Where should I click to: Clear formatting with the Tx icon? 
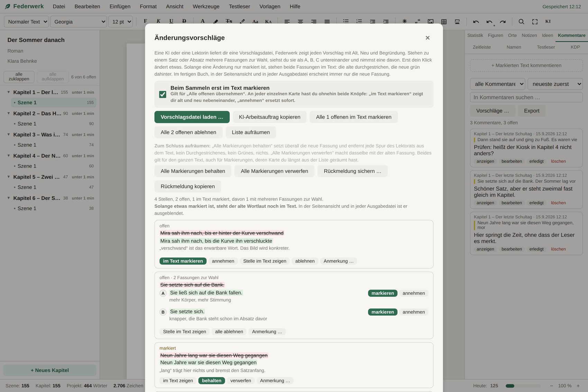click(x=229, y=21)
